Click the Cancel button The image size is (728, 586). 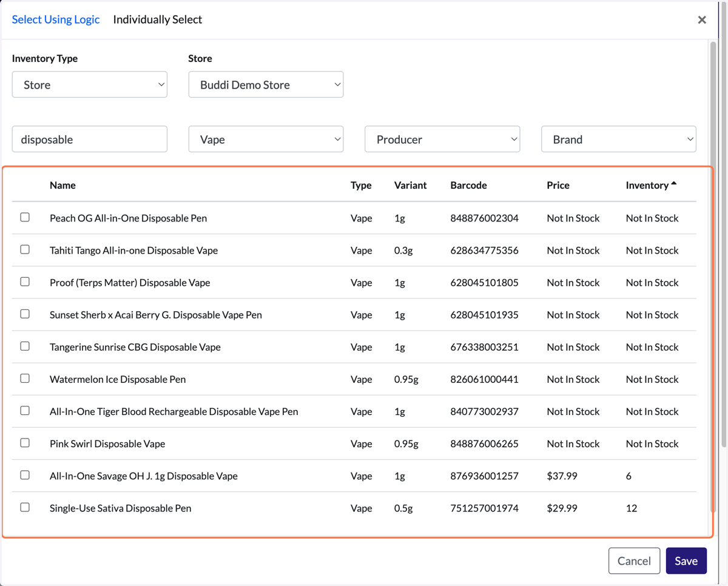pos(634,561)
